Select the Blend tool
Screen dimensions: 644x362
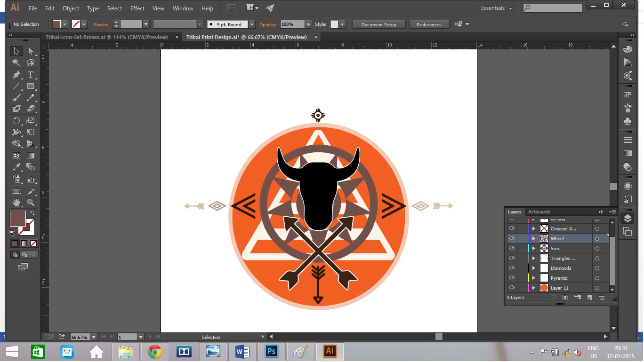click(31, 167)
